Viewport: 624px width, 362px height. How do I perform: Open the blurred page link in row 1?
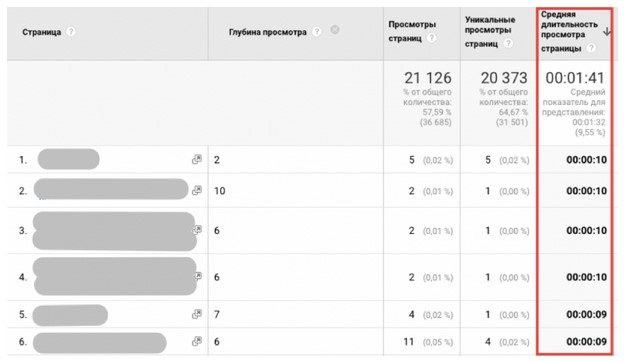[x=68, y=159]
